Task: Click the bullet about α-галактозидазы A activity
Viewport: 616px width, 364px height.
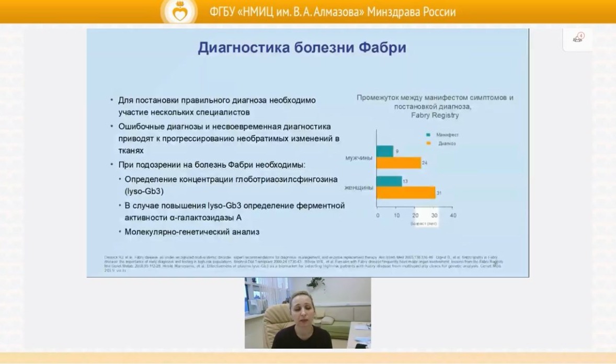Action: pos(234,211)
